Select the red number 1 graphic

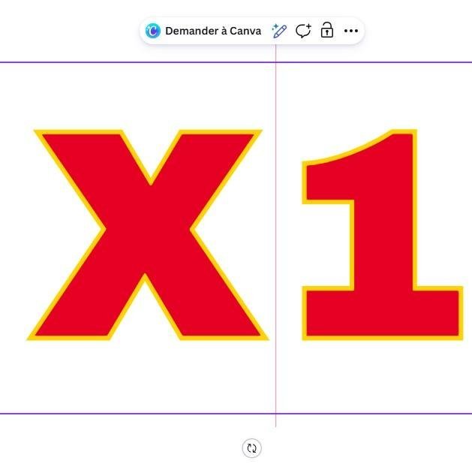pyautogui.click(x=383, y=235)
